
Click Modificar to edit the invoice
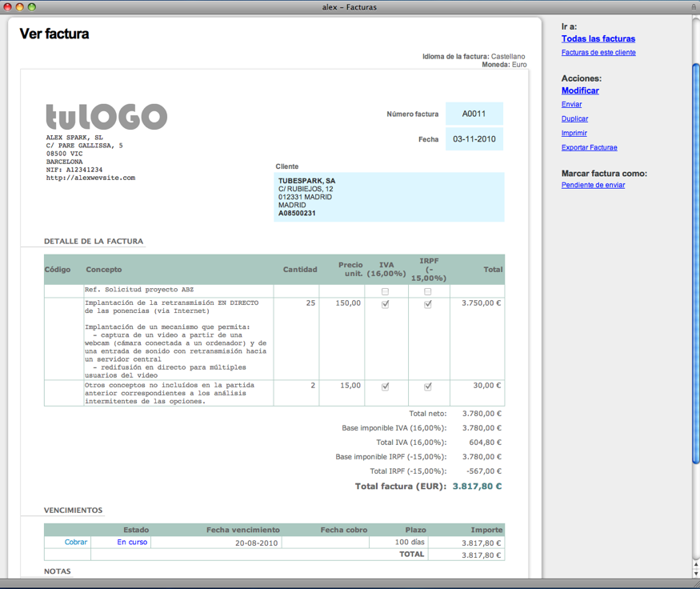(580, 90)
